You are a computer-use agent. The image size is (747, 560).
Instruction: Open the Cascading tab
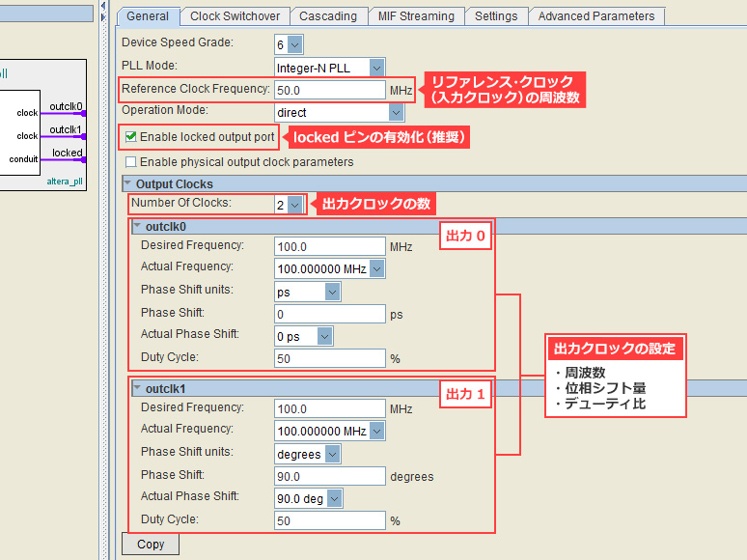point(327,16)
